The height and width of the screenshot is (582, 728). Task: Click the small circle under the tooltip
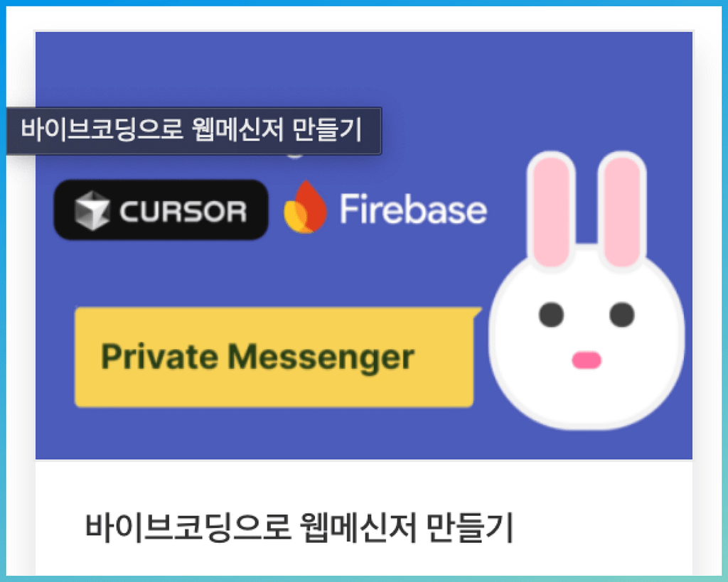pos(294,156)
